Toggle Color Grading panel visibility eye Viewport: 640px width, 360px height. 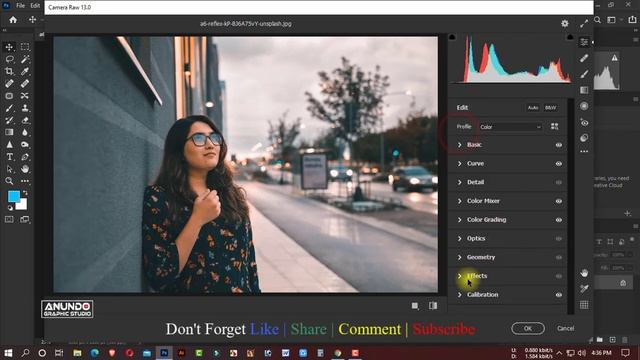coord(559,220)
